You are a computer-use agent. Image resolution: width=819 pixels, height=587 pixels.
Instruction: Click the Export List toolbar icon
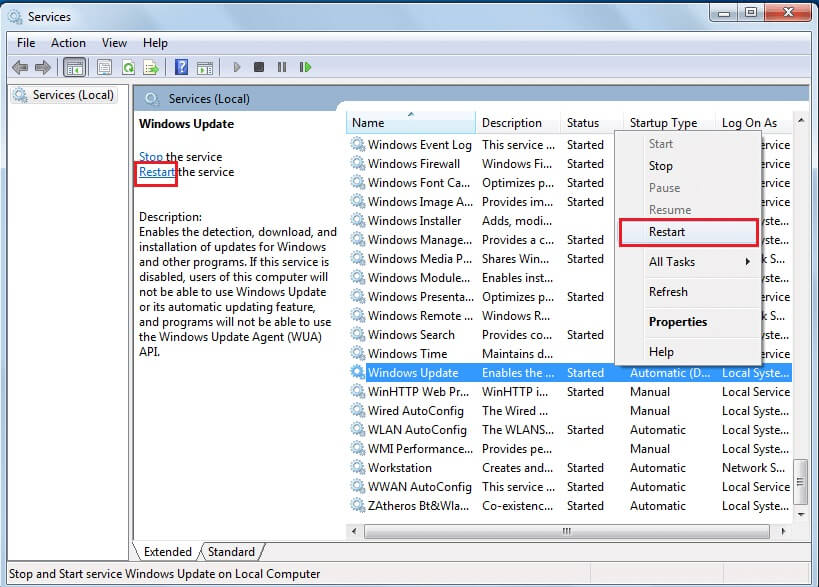click(x=151, y=67)
